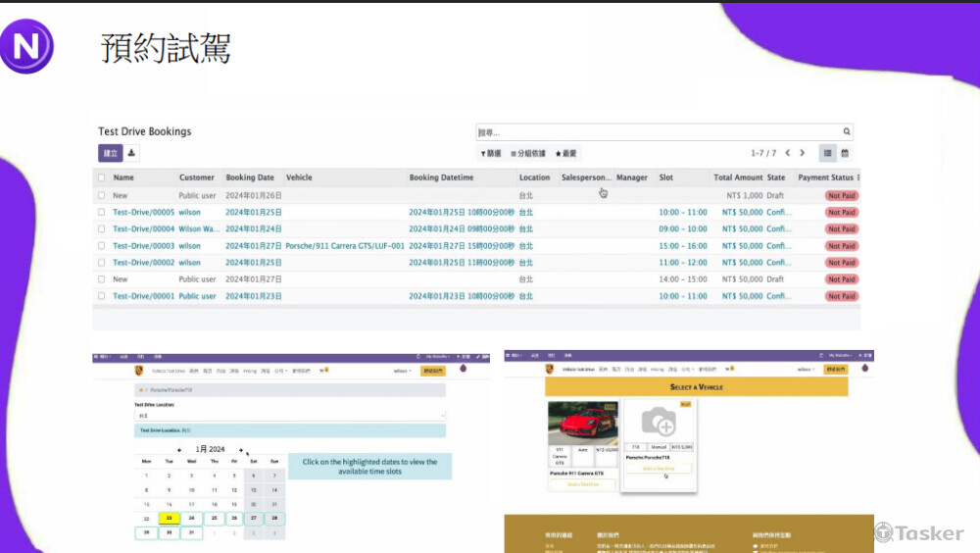Viewport: 980px width, 553px height.
Task: Click previous month arrow beside 1月 2024
Action: coord(179,450)
